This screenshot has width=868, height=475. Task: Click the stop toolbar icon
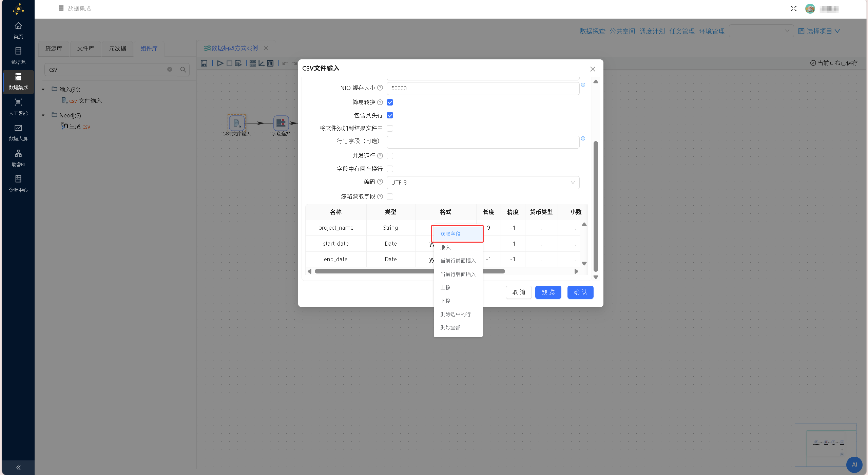229,63
